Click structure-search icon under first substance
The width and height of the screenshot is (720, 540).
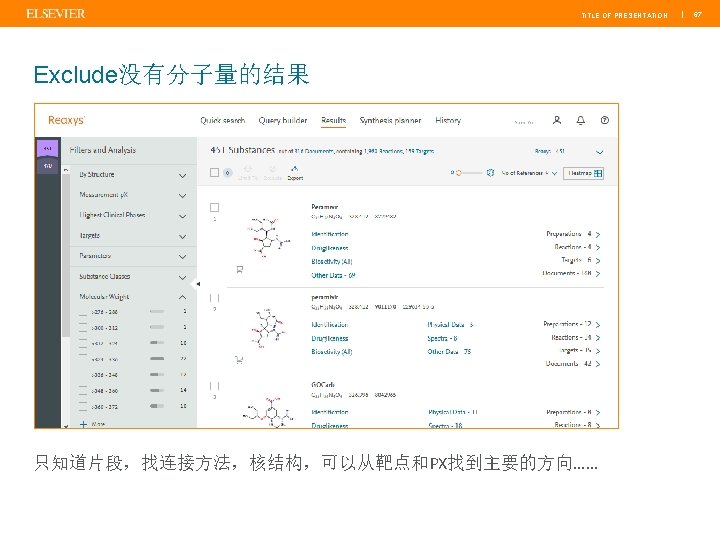[x=239, y=270]
